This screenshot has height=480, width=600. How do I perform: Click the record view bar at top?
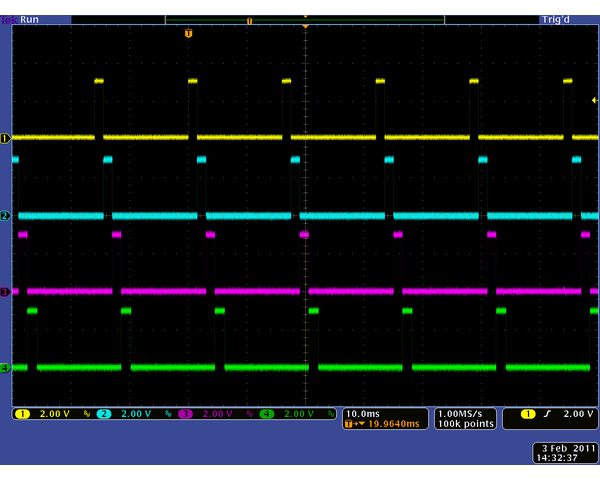(x=304, y=19)
